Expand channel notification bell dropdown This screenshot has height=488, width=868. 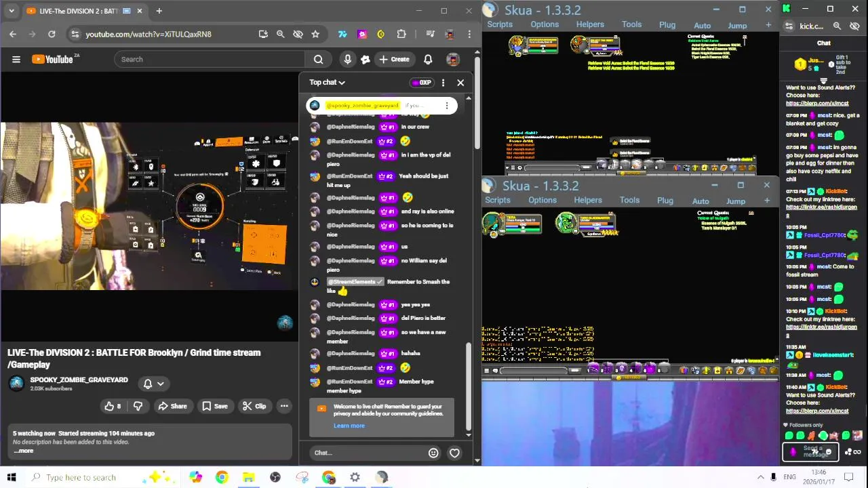click(x=153, y=384)
